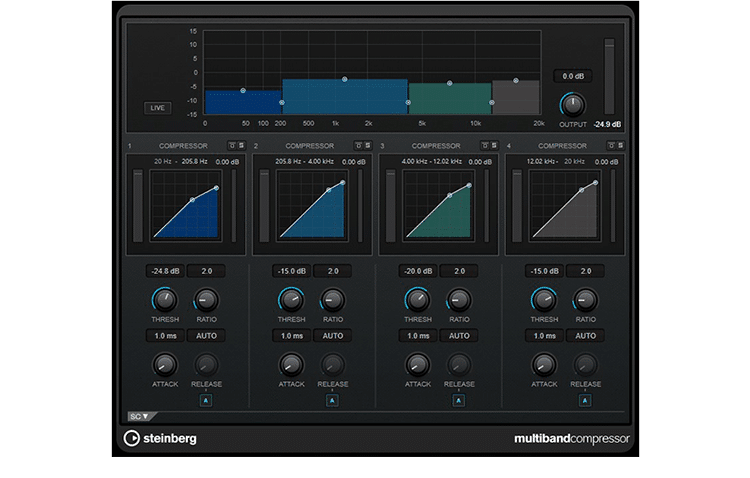Click band 3 range 4.00 kHz - 12.02 kHz

tap(431, 161)
